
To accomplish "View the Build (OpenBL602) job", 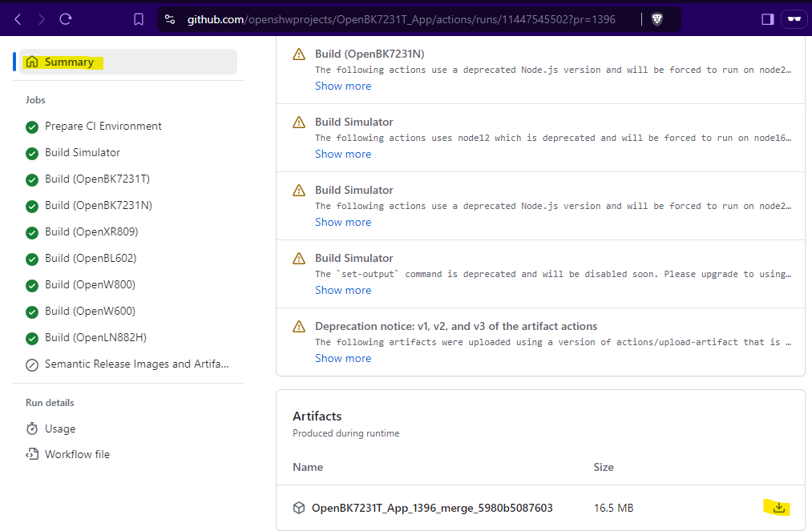I will (81, 258).
